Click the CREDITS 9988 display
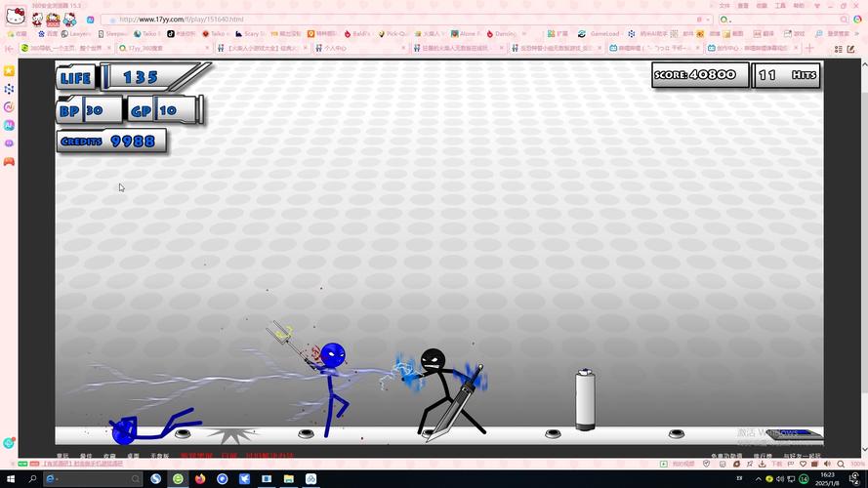 coord(111,142)
